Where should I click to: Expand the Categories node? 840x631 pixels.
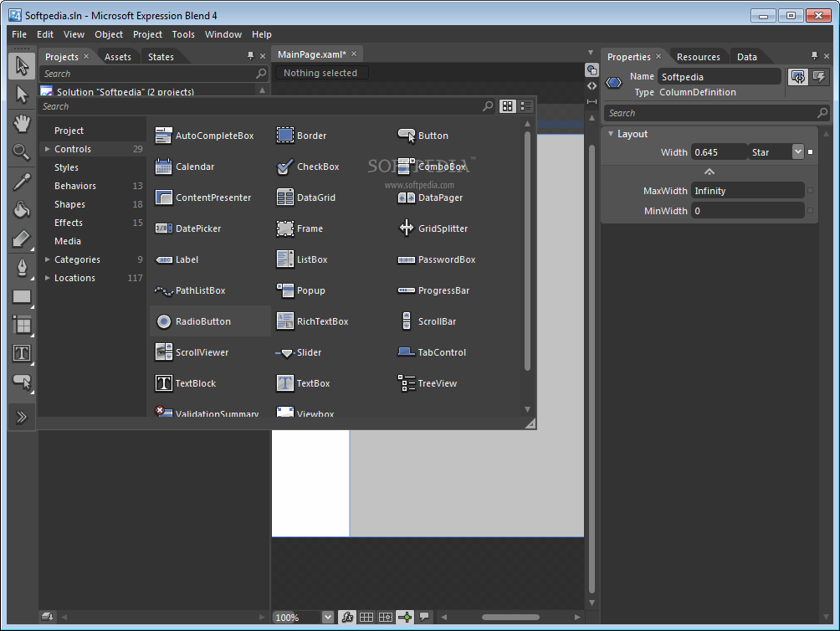47,259
